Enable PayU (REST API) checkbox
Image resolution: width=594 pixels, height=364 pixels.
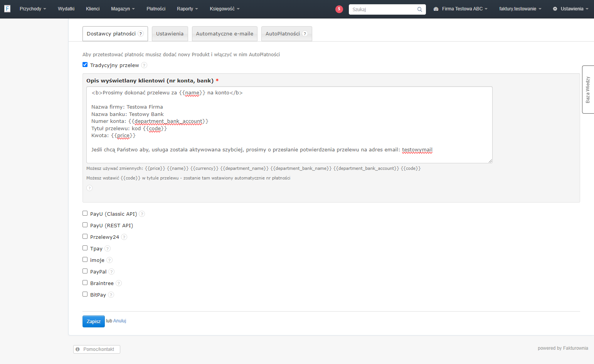tap(85, 225)
